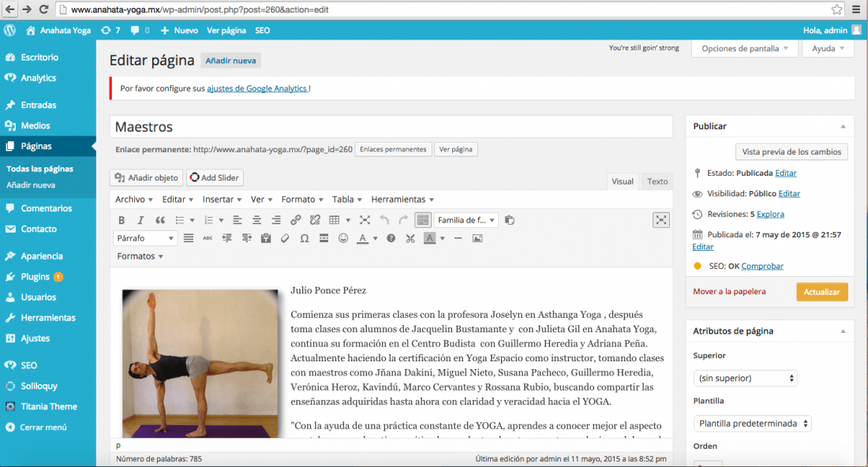Align the text to the right
Image resolution: width=868 pixels, height=467 pixels.
pos(276,220)
